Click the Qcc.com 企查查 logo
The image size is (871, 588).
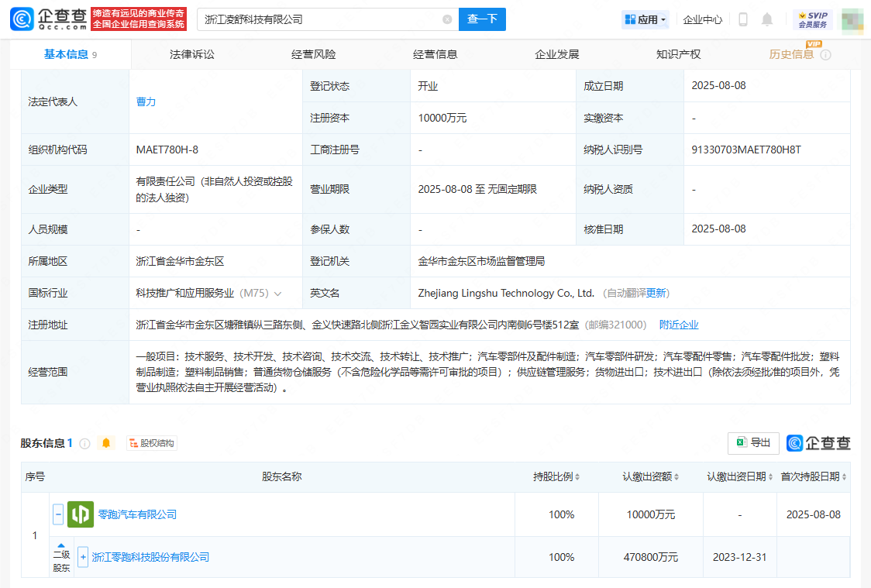pyautogui.click(x=48, y=19)
